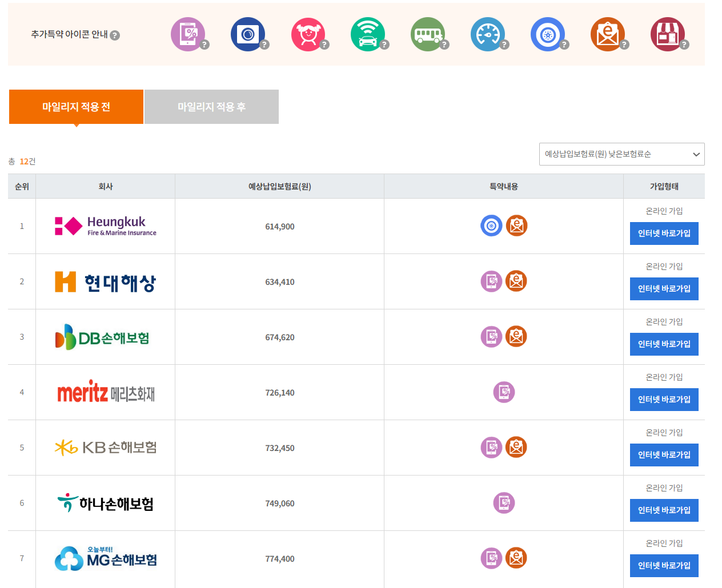
Task: Click 인터넷 바로가입 for KB손해보험
Action: 664,455
